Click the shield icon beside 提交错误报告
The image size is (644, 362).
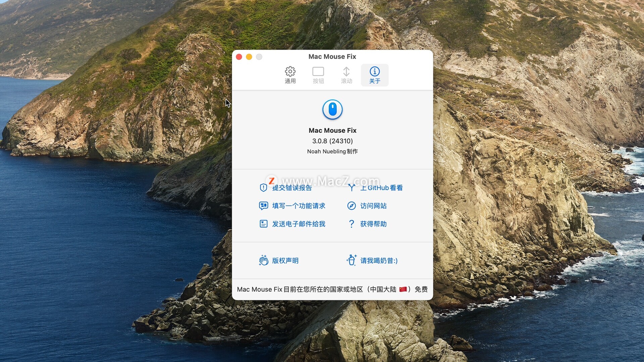pyautogui.click(x=263, y=188)
